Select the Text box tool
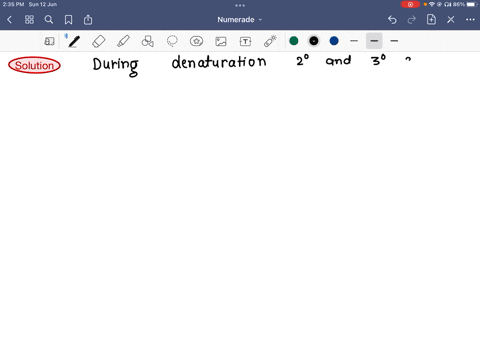This screenshot has width=480, height=360. (x=245, y=41)
